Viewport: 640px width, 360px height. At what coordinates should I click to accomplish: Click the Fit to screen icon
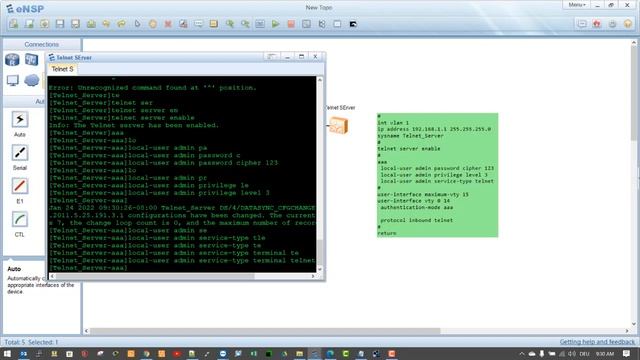pos(260,24)
